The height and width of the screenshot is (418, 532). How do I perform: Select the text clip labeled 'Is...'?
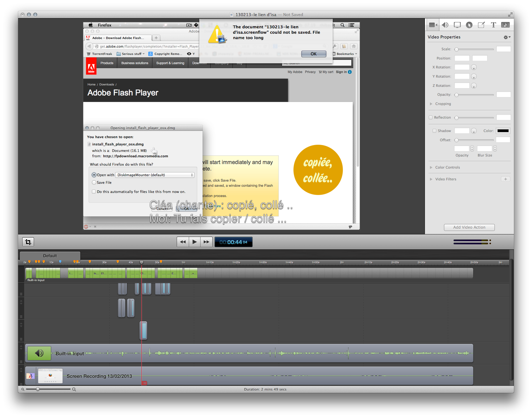point(96,273)
